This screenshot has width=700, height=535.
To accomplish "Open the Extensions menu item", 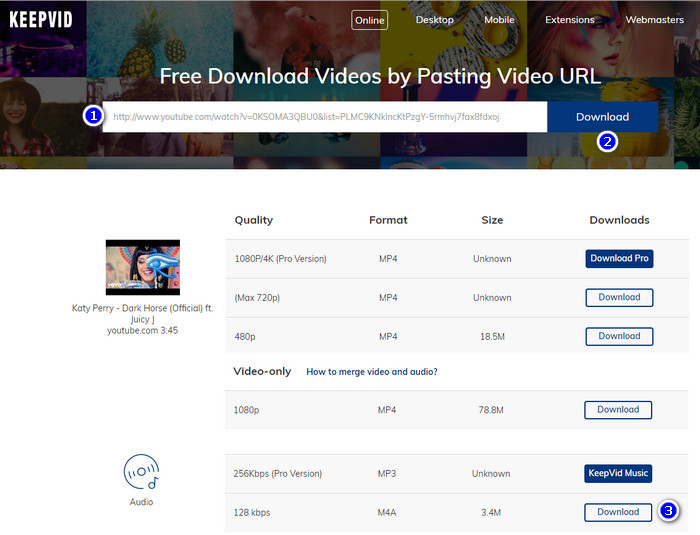I will [x=570, y=20].
